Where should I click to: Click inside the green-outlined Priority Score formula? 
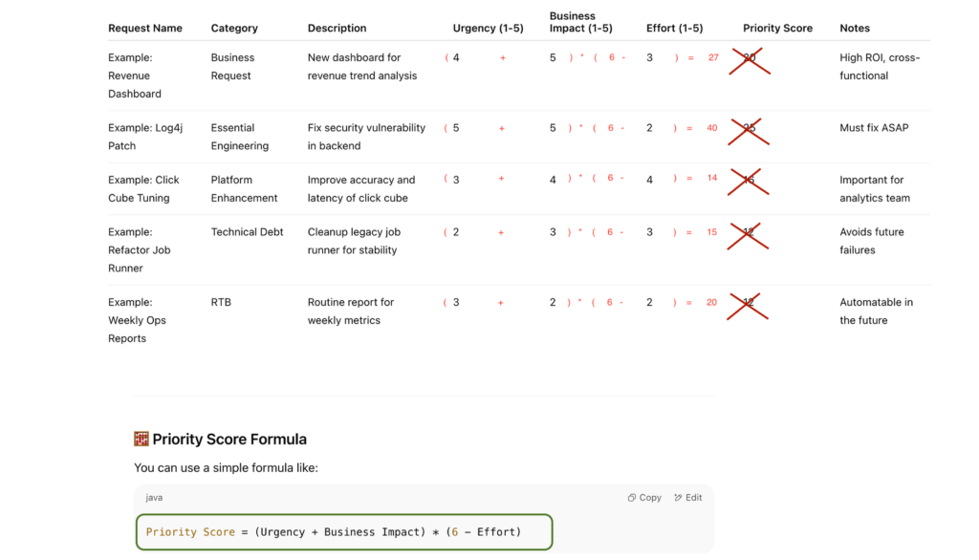(x=344, y=532)
